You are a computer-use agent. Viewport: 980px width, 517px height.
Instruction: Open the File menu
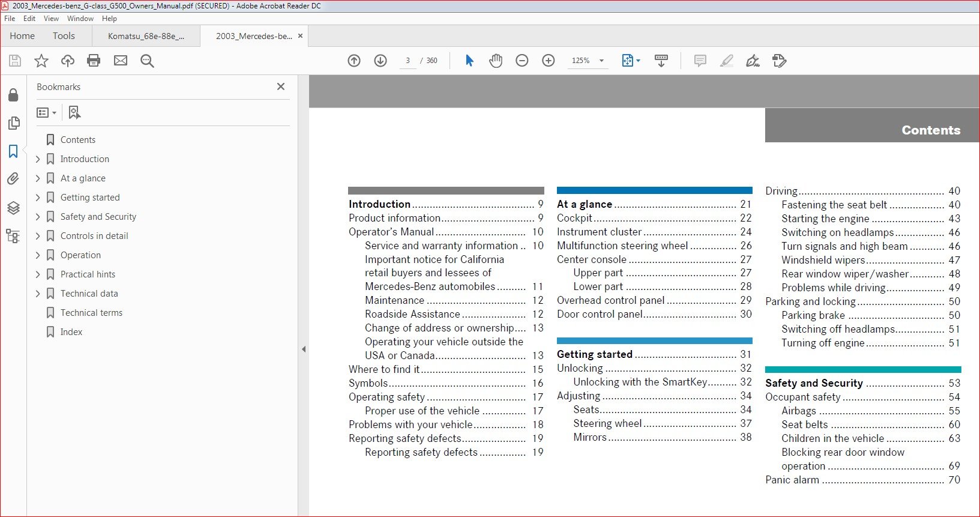pos(10,19)
